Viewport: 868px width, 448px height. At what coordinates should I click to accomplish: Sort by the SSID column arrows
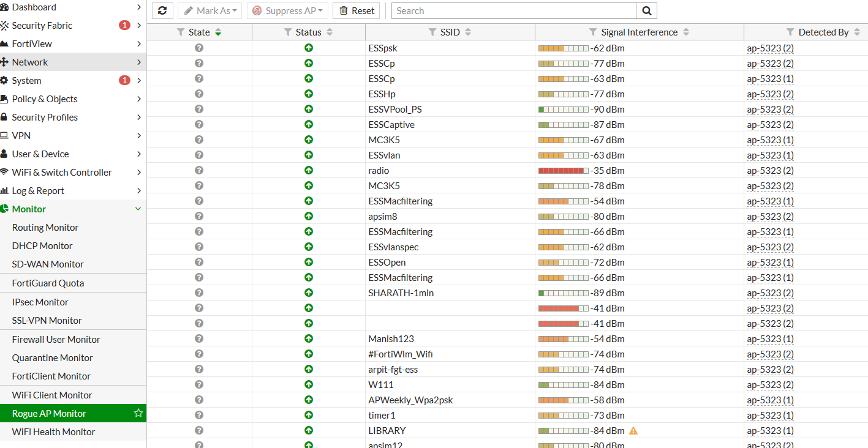click(x=467, y=32)
